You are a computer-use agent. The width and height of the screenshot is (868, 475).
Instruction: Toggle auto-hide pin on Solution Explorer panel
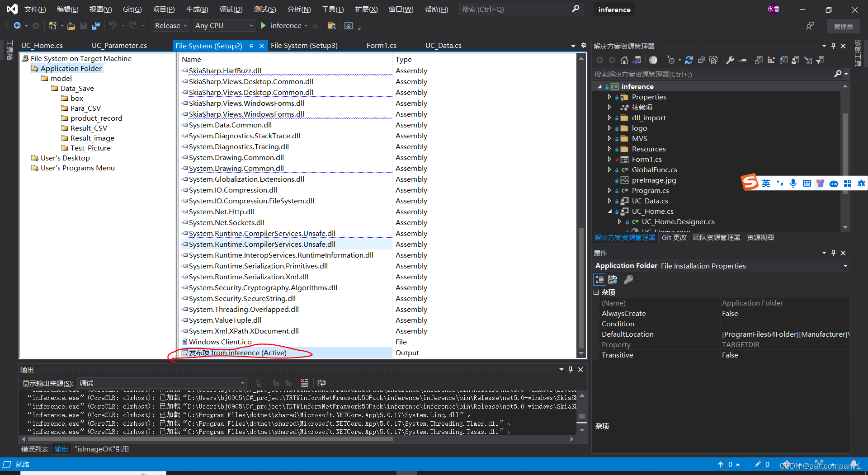[x=833, y=46]
